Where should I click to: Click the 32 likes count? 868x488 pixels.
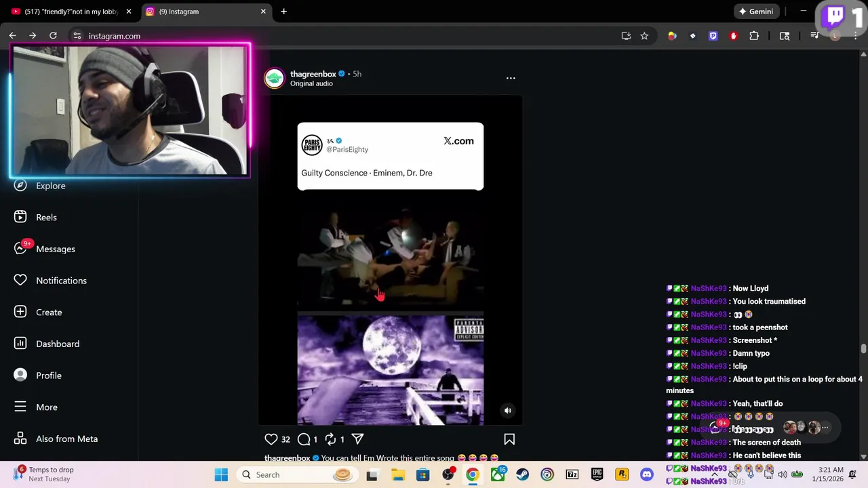(285, 439)
